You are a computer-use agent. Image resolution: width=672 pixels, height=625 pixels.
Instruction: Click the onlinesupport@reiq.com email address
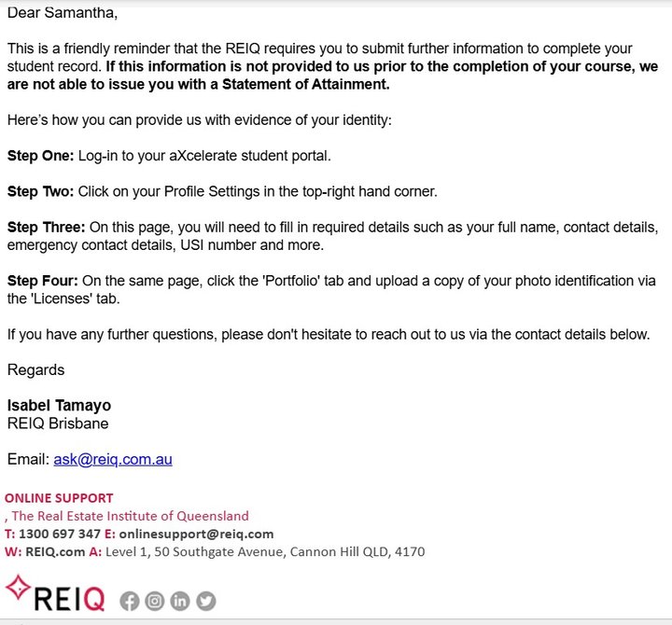pyautogui.click(x=196, y=534)
